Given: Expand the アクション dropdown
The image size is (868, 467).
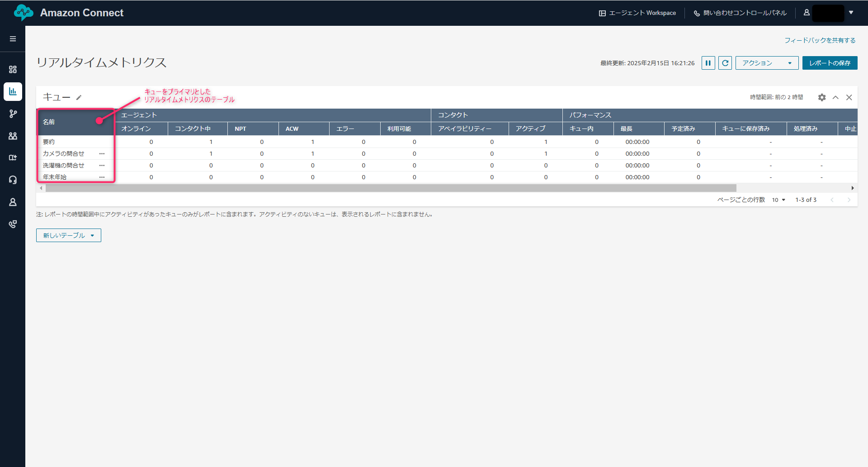Looking at the screenshot, I should tap(767, 63).
